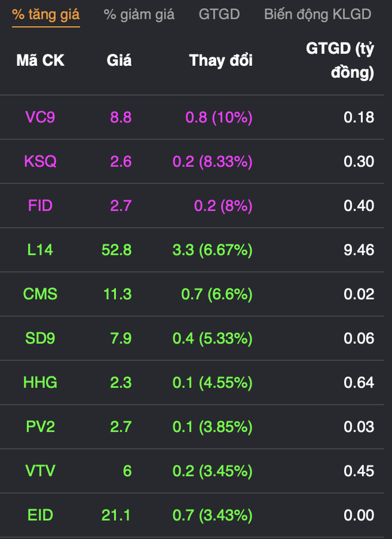Click the Mã CK column header

(x=40, y=61)
